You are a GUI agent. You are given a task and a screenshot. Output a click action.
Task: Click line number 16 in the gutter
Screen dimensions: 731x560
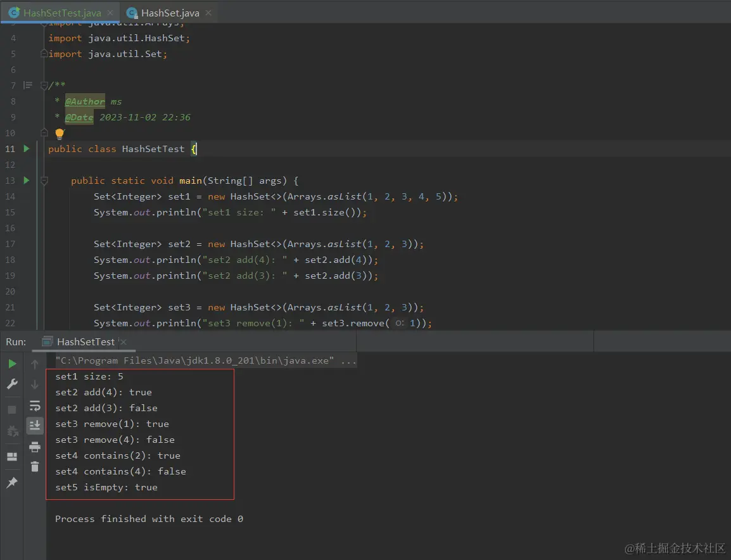[x=10, y=228]
